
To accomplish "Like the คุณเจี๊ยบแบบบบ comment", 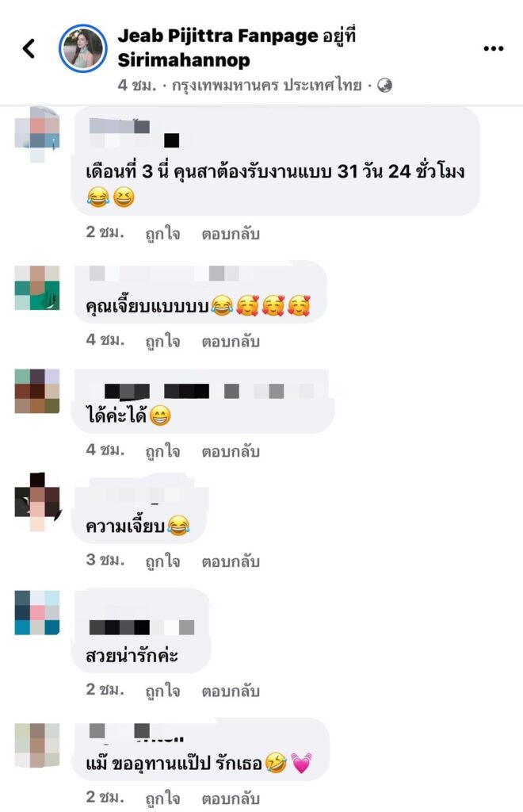I will tap(162, 342).
